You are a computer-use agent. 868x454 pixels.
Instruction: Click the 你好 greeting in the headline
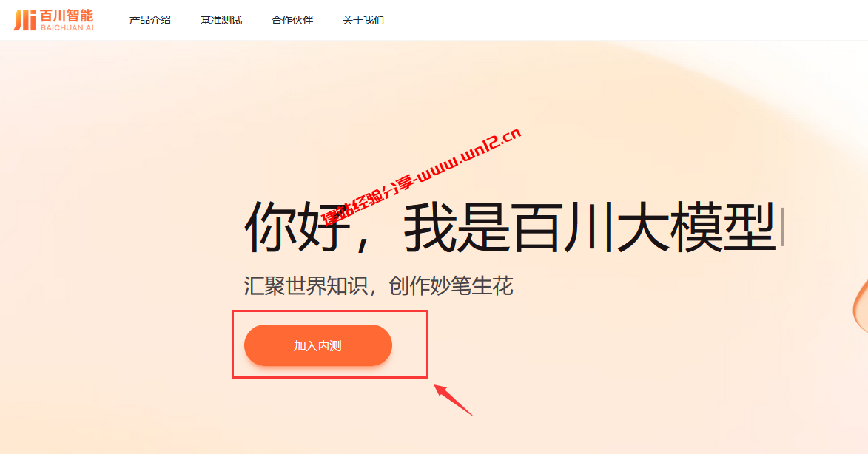click(x=297, y=227)
